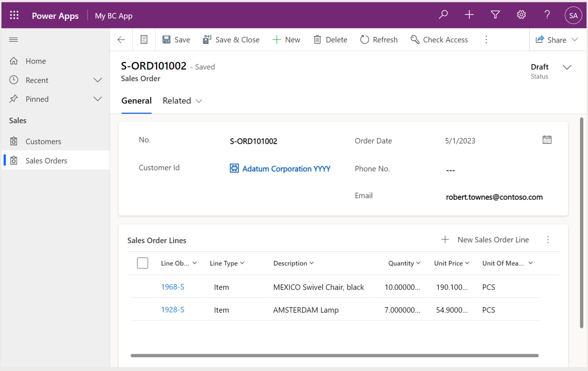Expand the Draft status header chevron
This screenshot has width=588, height=371.
tap(567, 67)
